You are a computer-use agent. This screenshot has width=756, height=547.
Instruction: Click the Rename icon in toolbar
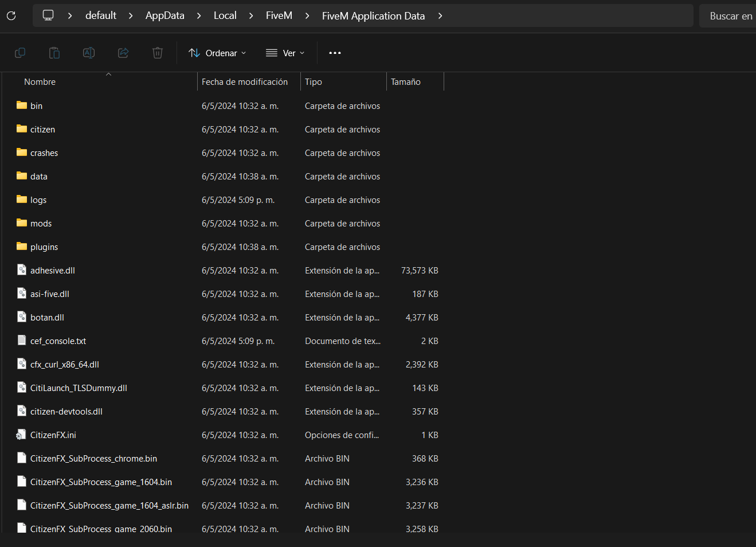click(89, 53)
